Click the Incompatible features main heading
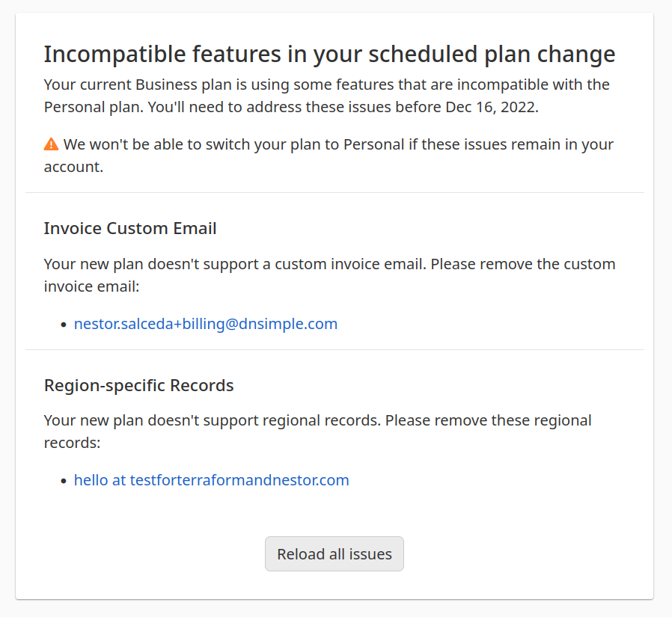This screenshot has height=617, width=672. click(x=329, y=55)
